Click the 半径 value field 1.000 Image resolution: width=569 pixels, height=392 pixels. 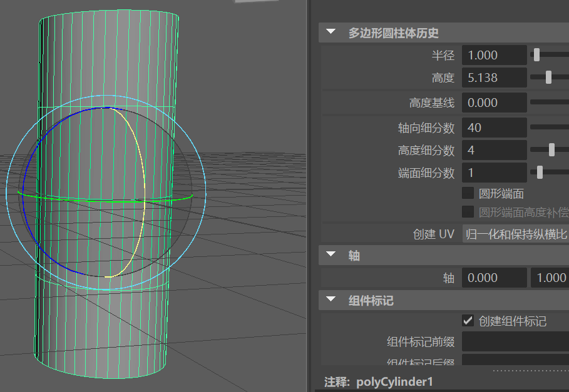494,55
